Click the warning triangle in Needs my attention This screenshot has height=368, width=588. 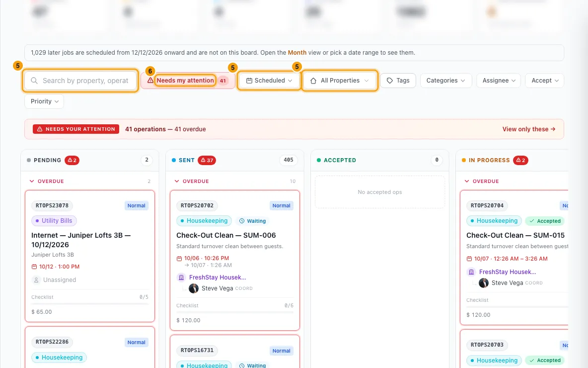pyautogui.click(x=150, y=81)
